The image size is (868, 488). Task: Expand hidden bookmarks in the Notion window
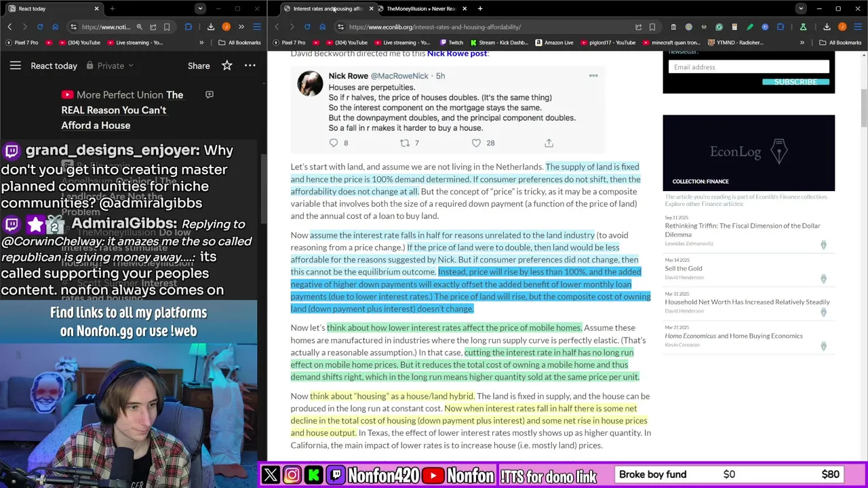pyautogui.click(x=201, y=43)
